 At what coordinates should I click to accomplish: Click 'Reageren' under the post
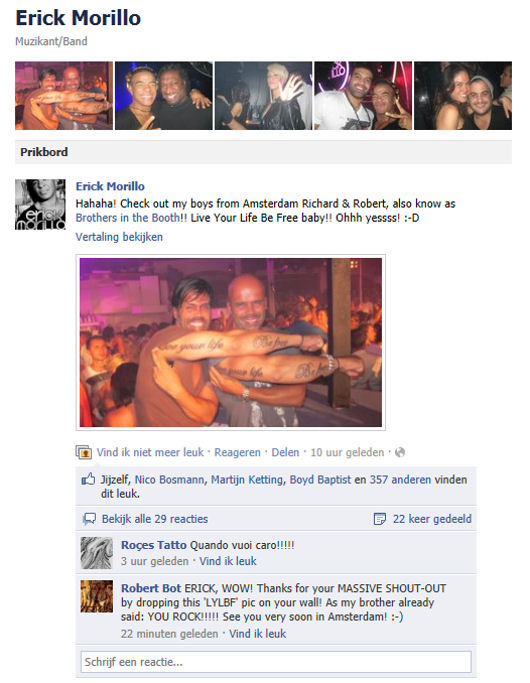pos(237,453)
